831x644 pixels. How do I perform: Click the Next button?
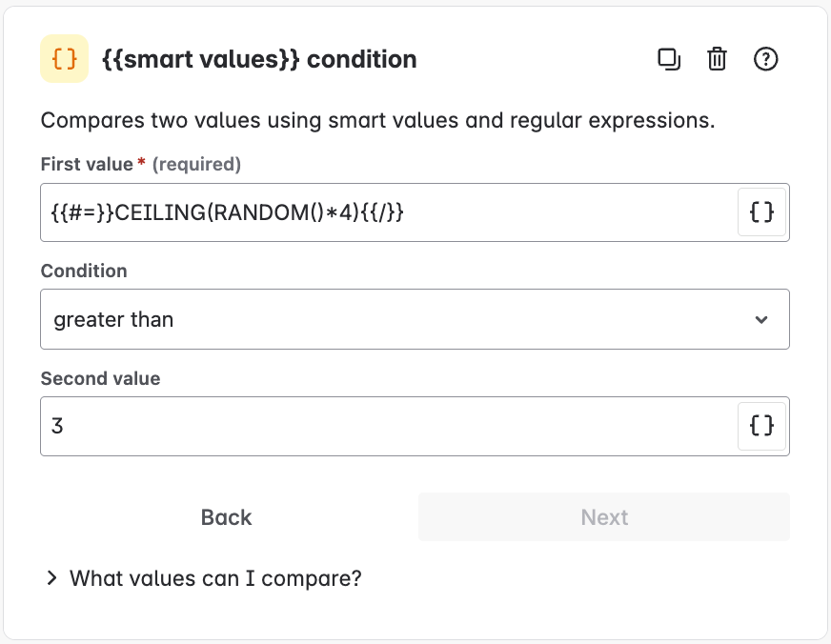click(604, 517)
